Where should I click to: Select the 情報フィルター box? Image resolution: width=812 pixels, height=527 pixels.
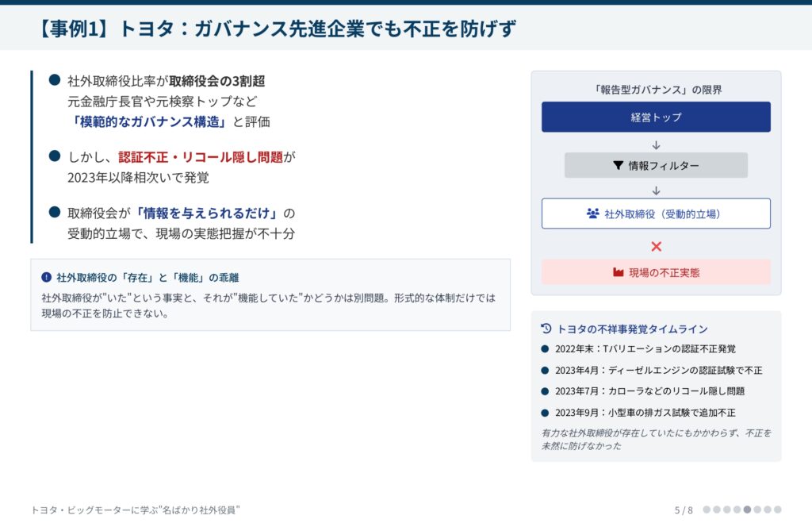(x=656, y=165)
